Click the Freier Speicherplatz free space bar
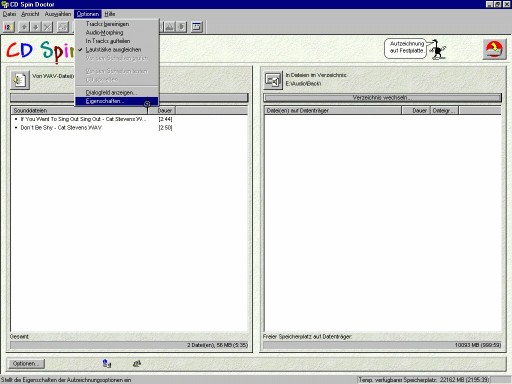Image resolution: width=512 pixels, height=384 pixels. point(382,345)
